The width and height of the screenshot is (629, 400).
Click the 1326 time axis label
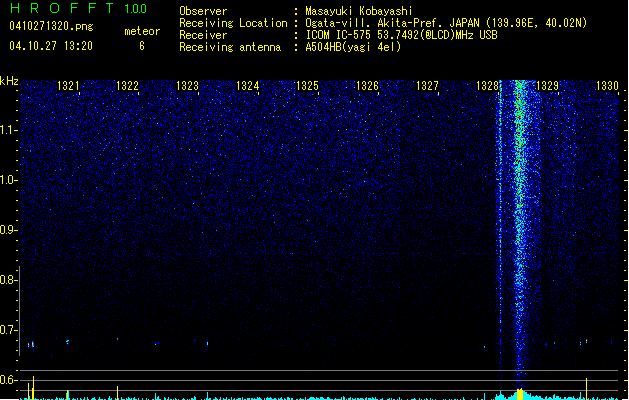click(x=367, y=86)
